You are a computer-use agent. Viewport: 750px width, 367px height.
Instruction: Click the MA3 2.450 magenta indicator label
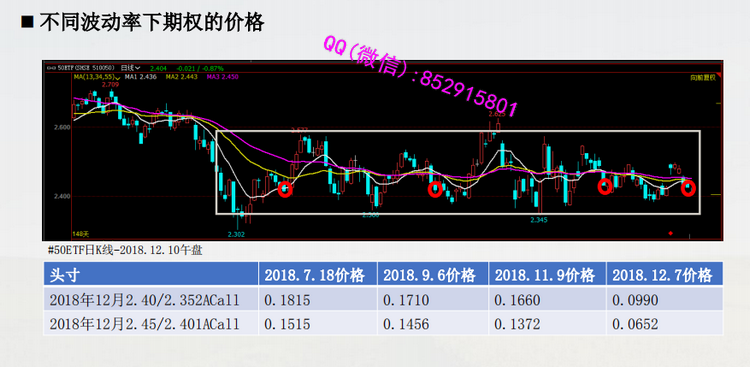point(222,77)
